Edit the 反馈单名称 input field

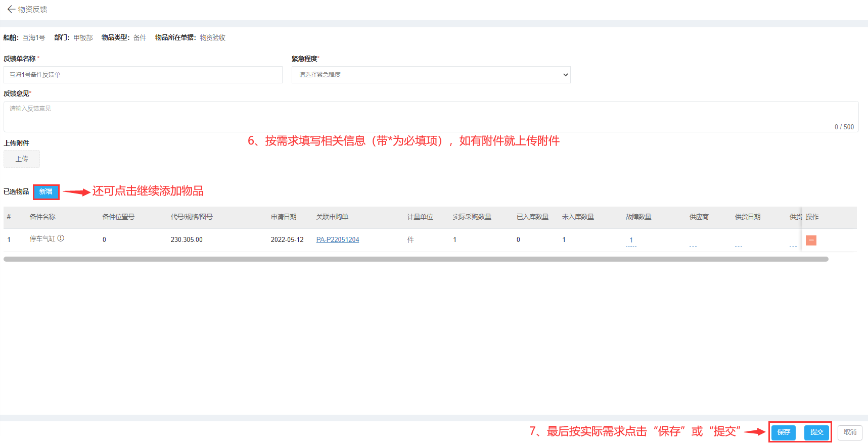143,75
